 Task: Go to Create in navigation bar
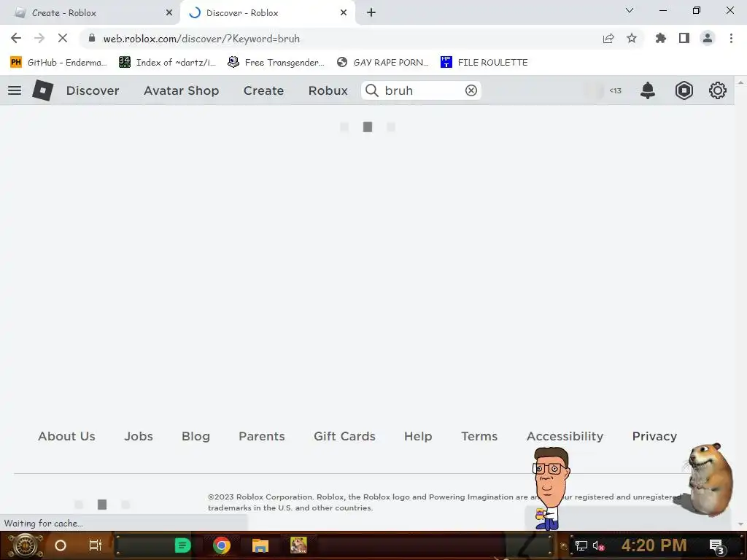pos(263,90)
